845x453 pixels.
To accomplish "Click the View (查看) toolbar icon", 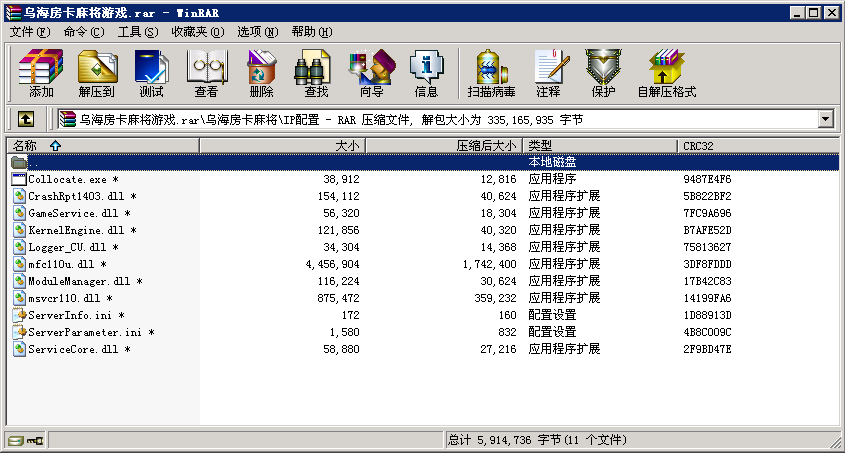I will coord(206,73).
